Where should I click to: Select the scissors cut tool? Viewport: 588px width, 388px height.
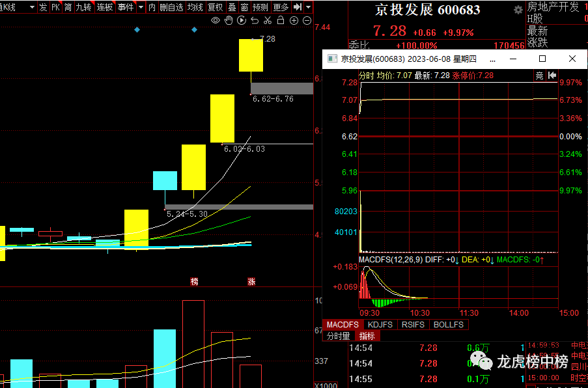(268, 21)
